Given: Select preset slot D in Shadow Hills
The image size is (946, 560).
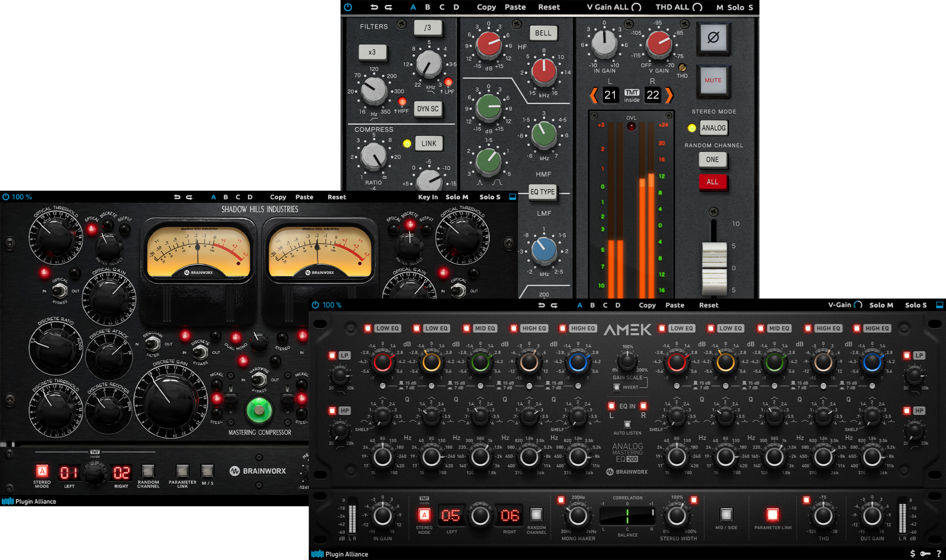Looking at the screenshot, I should click(250, 197).
